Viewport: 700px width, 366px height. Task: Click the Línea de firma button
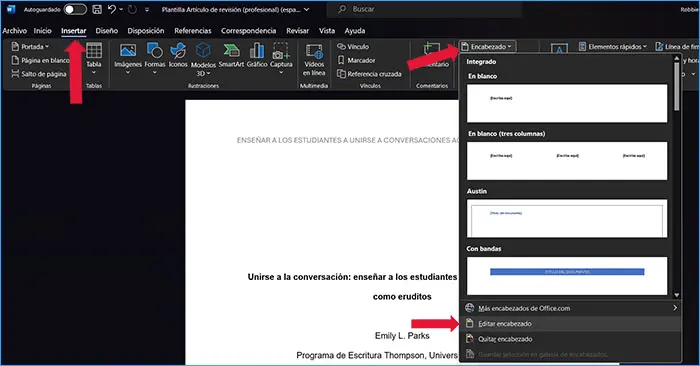pyautogui.click(x=677, y=46)
